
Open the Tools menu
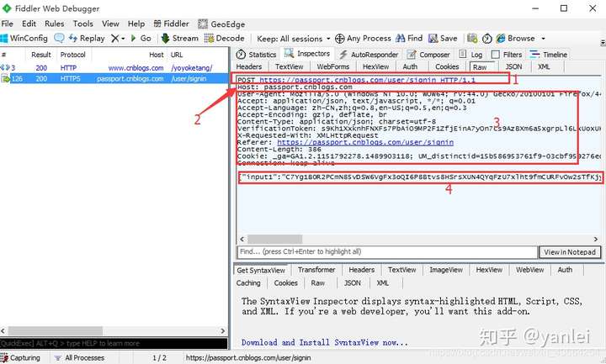click(x=83, y=24)
